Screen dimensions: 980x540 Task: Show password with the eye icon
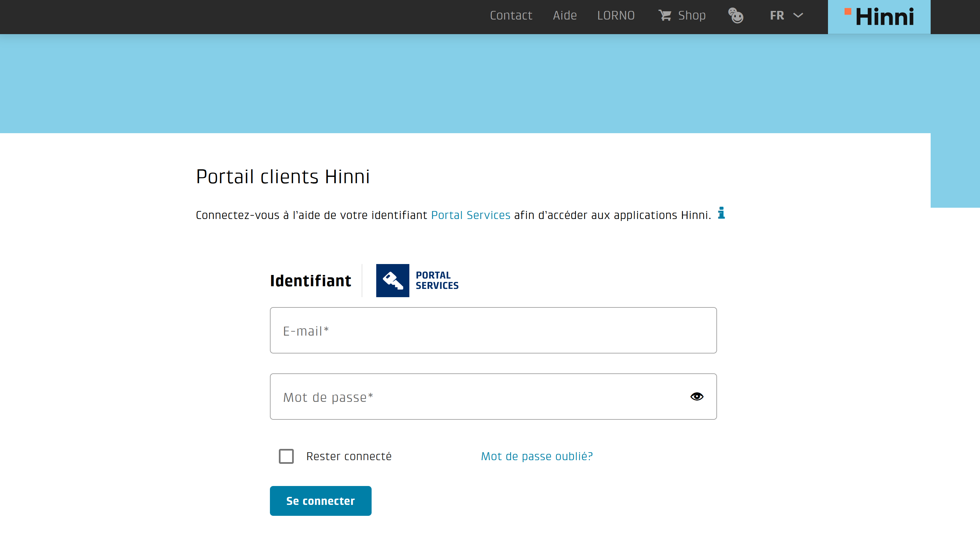697,397
